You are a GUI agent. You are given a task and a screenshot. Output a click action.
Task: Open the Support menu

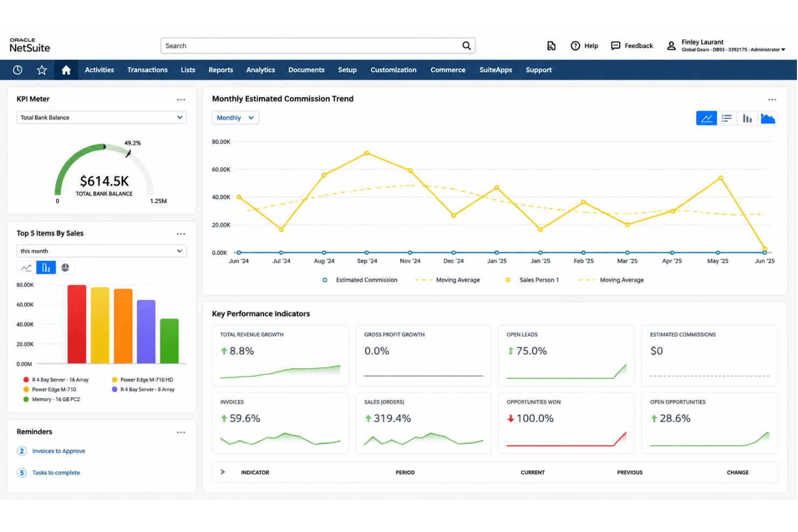point(539,70)
